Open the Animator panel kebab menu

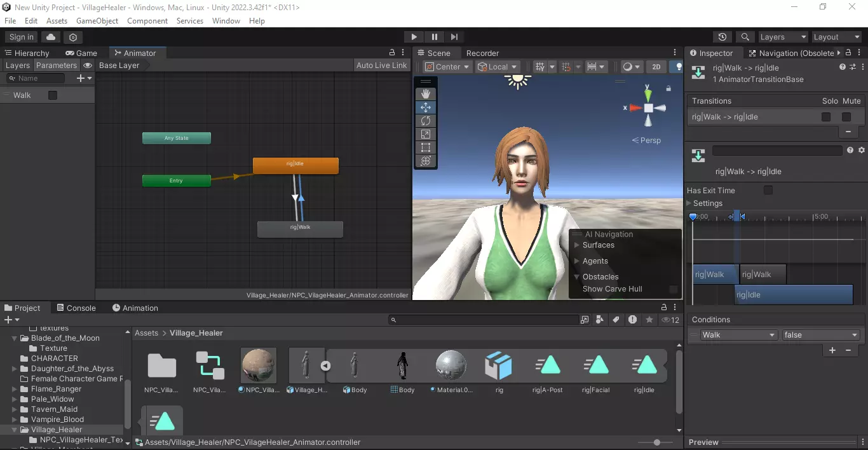click(x=404, y=53)
